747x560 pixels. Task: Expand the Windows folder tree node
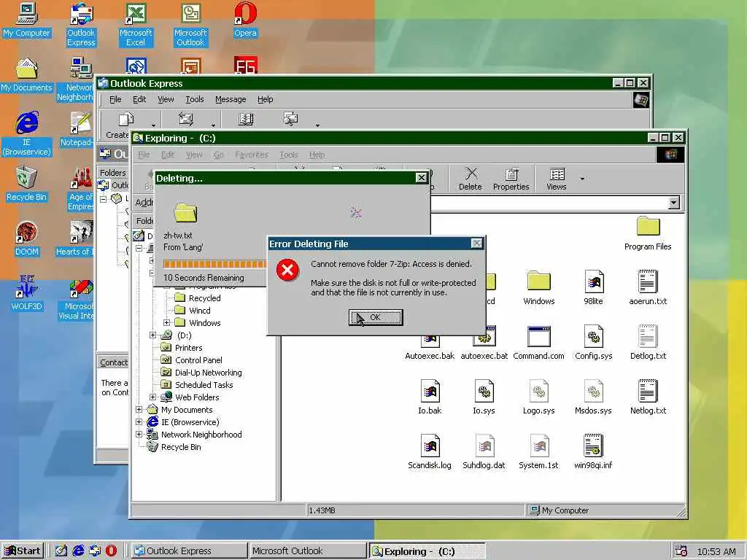tap(167, 323)
